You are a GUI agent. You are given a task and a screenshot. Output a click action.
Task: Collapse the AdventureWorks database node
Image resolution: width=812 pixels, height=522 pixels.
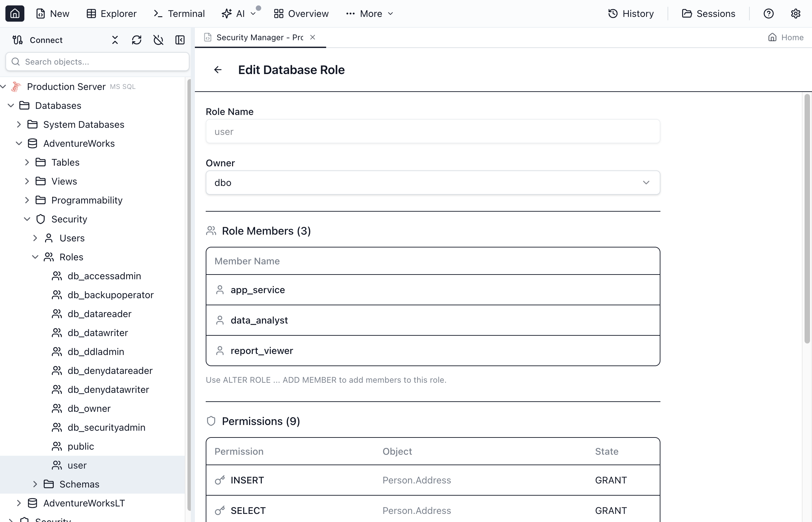[19, 143]
